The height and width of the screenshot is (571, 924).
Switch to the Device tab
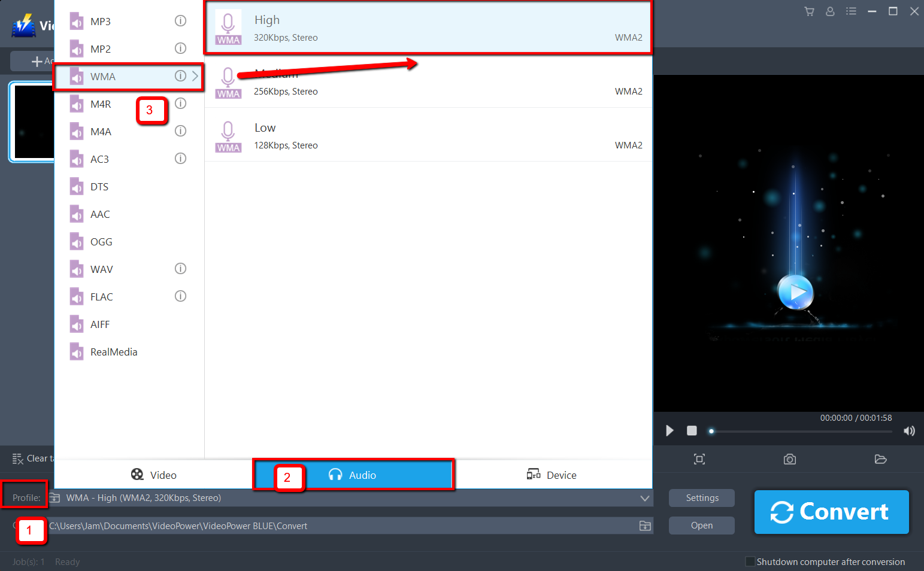coord(552,475)
